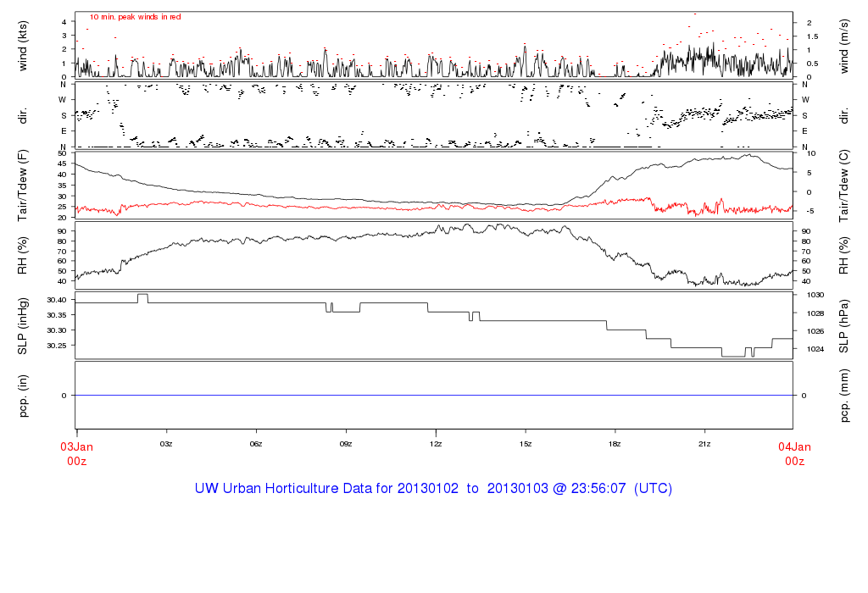This screenshot has height=593, width=868.
Task: Click the 15z time axis label
Action: click(526, 444)
